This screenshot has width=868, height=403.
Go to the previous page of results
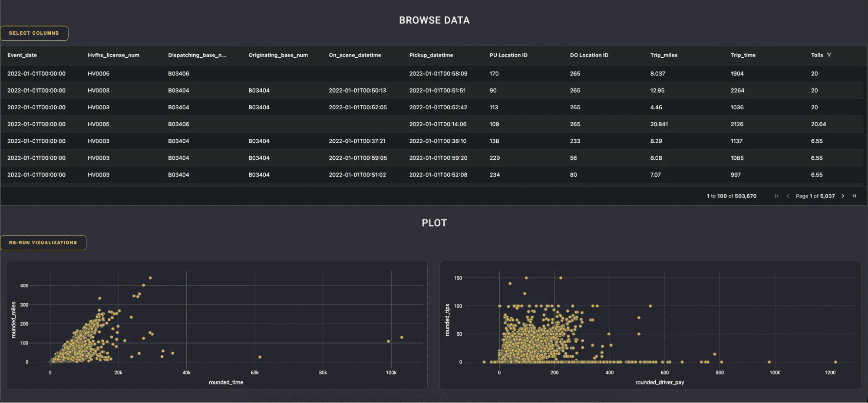coord(788,196)
